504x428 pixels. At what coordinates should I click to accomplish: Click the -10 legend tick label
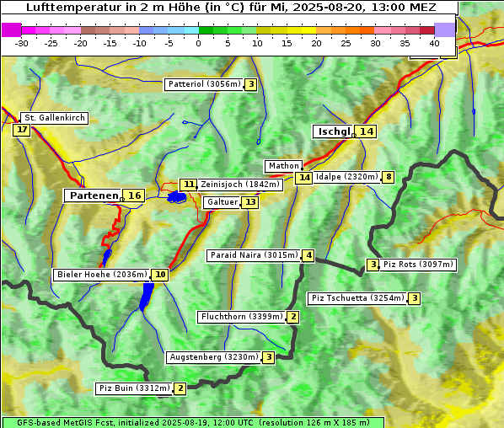coord(139,44)
